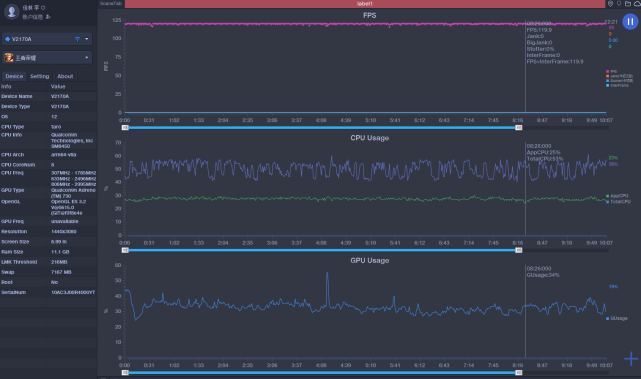Toggle the TotalCPU series in the CPU legend

point(618,202)
